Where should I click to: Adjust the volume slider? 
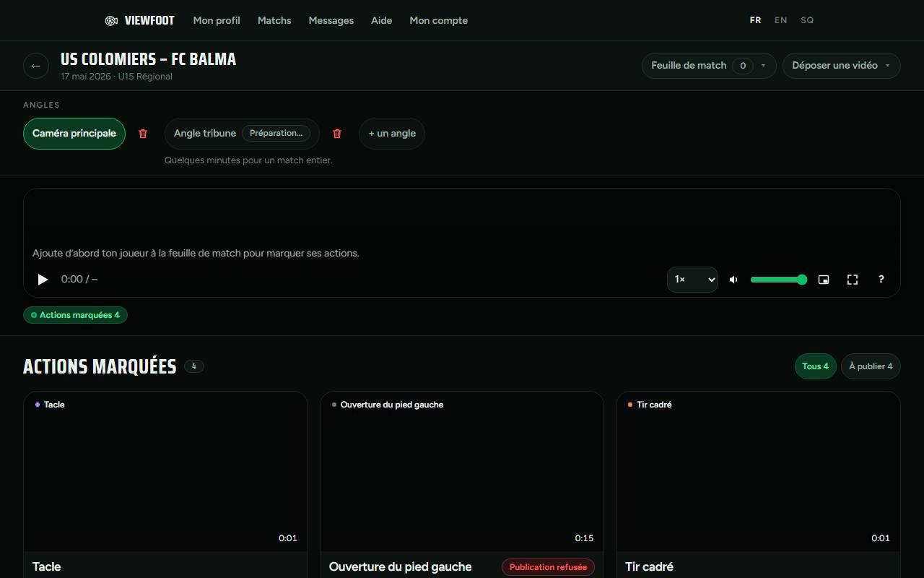779,280
